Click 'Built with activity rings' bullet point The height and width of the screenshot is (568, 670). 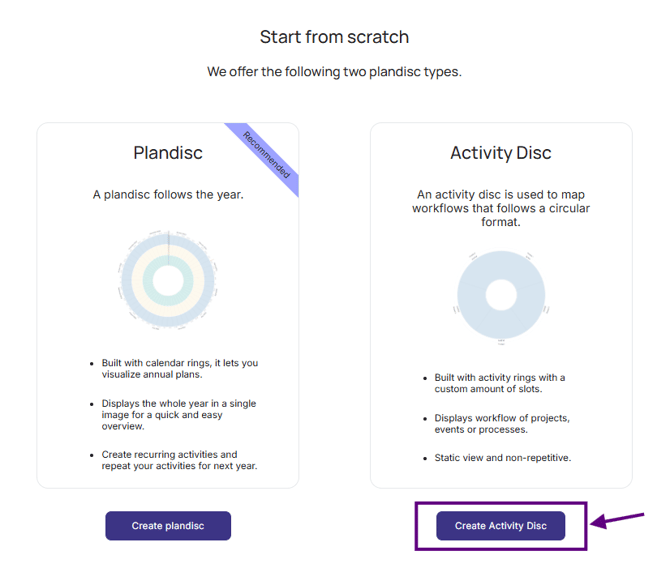pos(500,383)
